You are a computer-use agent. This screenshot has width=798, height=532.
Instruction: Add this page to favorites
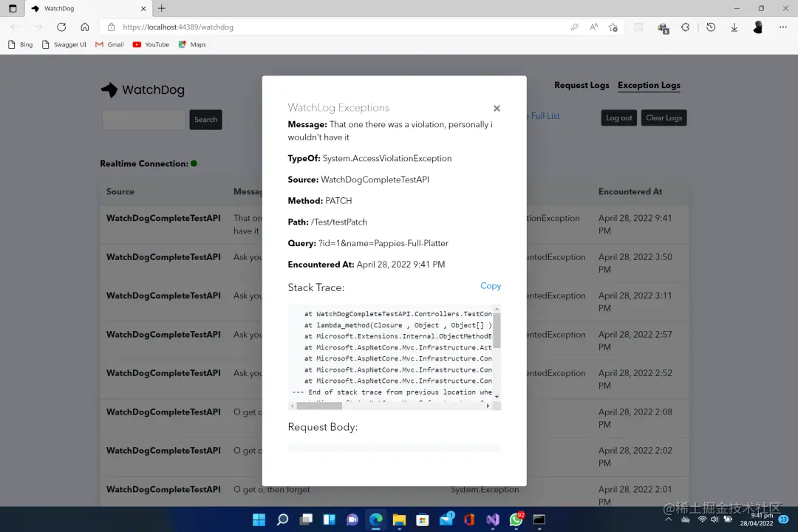coord(613,27)
